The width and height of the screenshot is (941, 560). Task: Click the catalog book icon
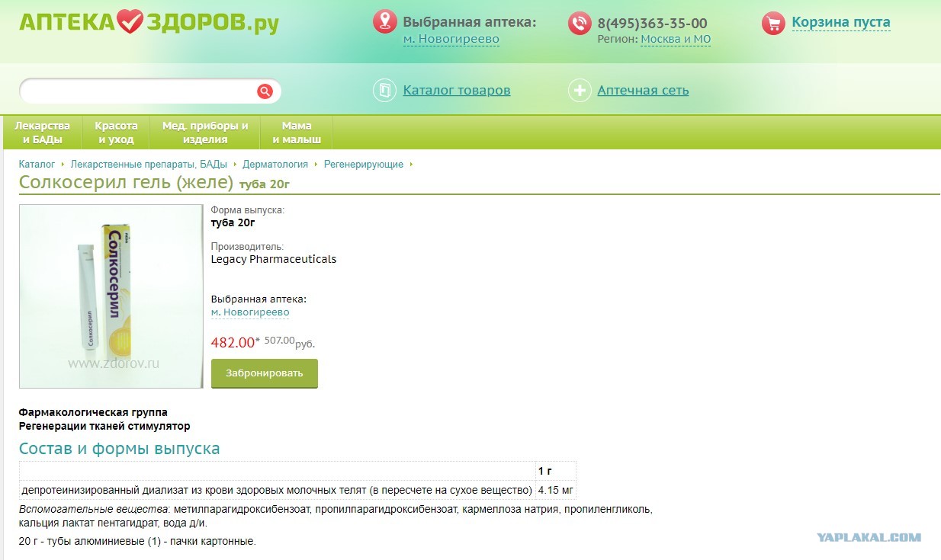click(384, 91)
